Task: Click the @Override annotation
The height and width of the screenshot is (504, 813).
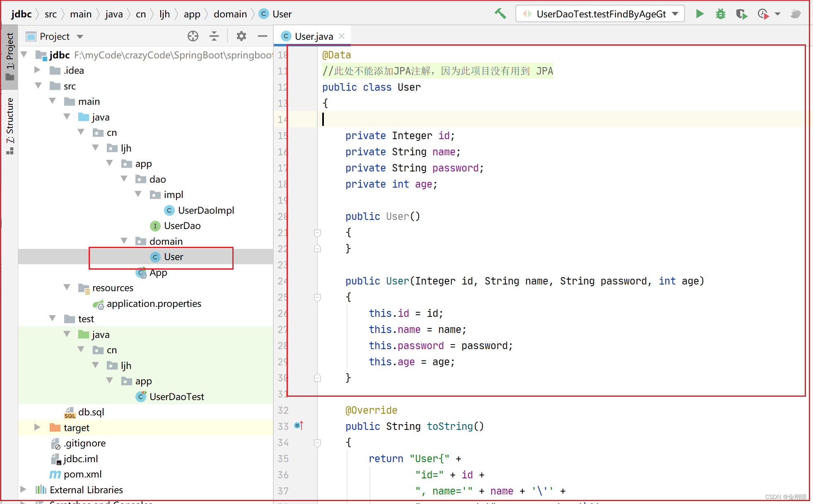Action: pos(371,410)
